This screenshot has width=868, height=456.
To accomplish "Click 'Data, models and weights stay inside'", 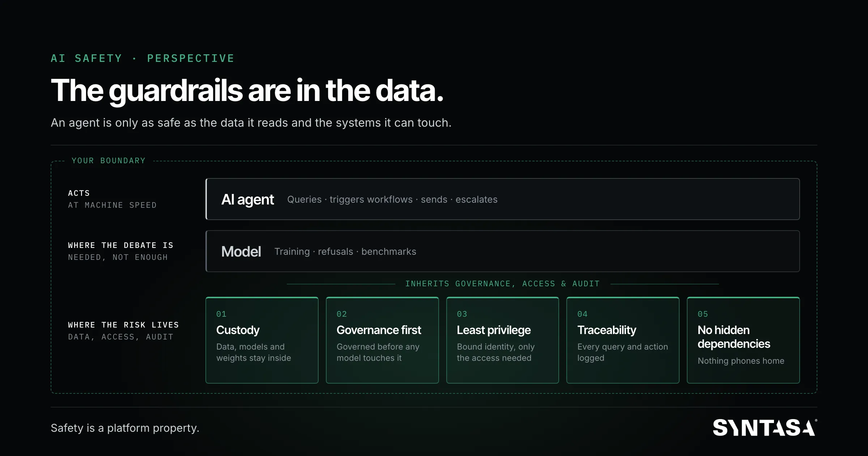I will pyautogui.click(x=254, y=352).
